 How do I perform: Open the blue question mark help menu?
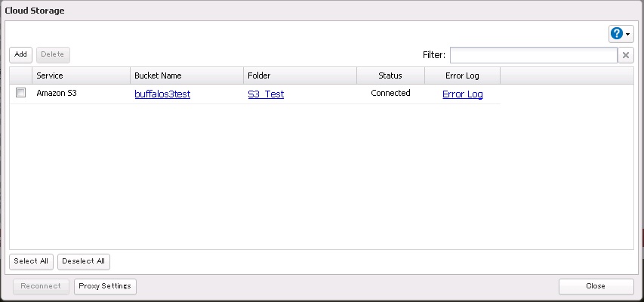621,34
